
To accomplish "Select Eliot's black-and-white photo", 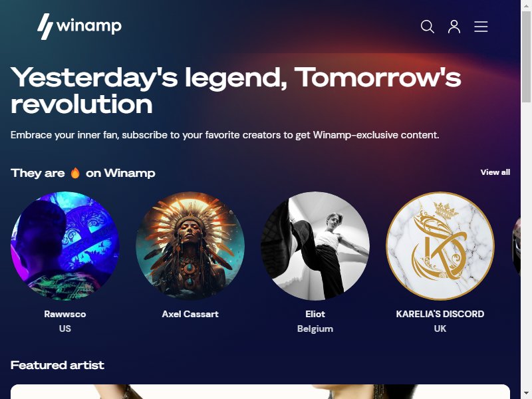I will tap(315, 246).
